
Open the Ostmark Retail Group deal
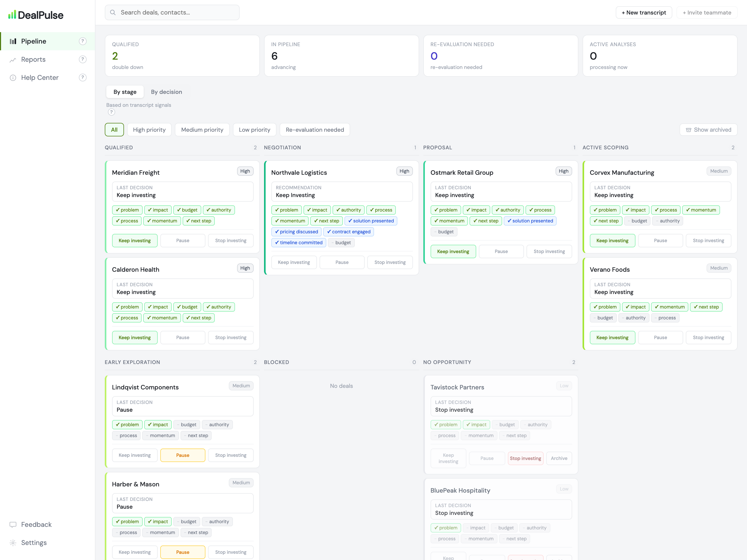pyautogui.click(x=462, y=172)
